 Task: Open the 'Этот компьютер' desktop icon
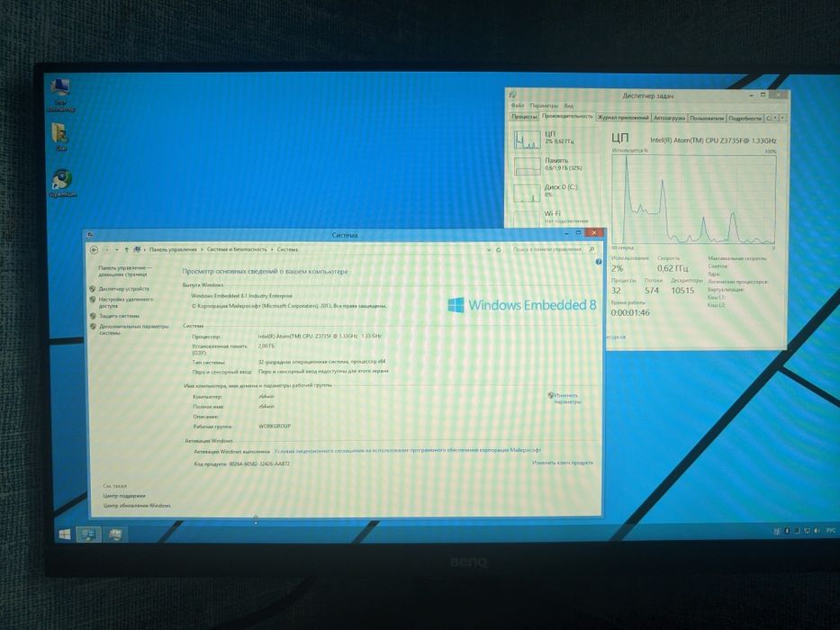[x=60, y=93]
